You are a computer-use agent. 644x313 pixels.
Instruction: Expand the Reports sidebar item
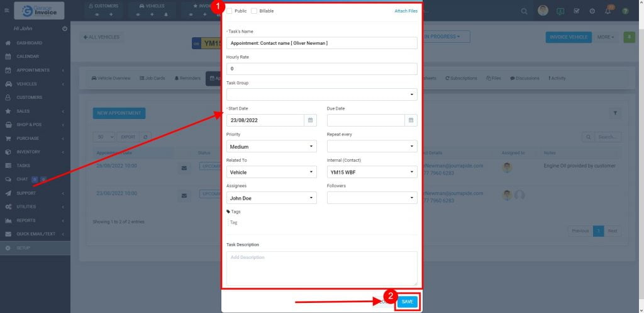click(35, 220)
